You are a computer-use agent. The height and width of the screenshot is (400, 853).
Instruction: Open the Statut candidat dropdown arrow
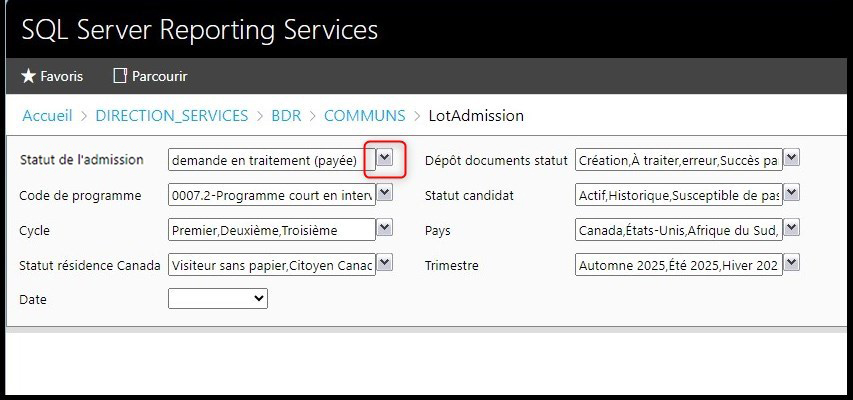coord(791,194)
